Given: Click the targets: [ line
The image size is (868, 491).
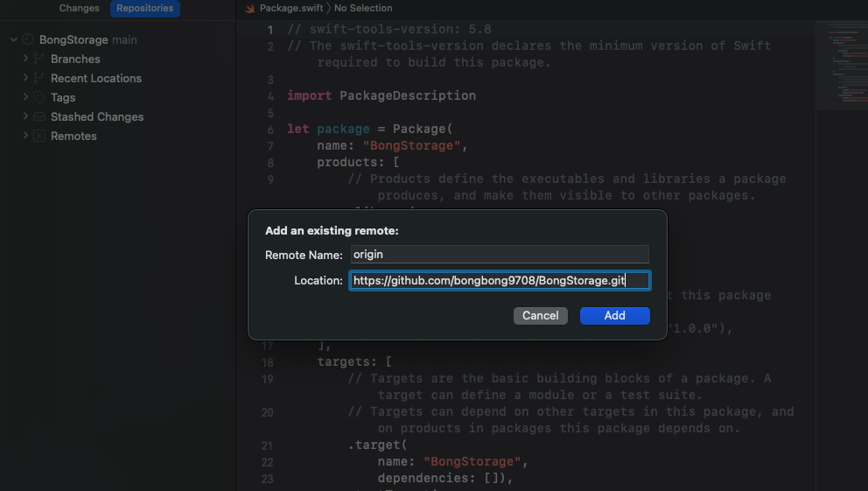Looking at the screenshot, I should [x=354, y=361].
